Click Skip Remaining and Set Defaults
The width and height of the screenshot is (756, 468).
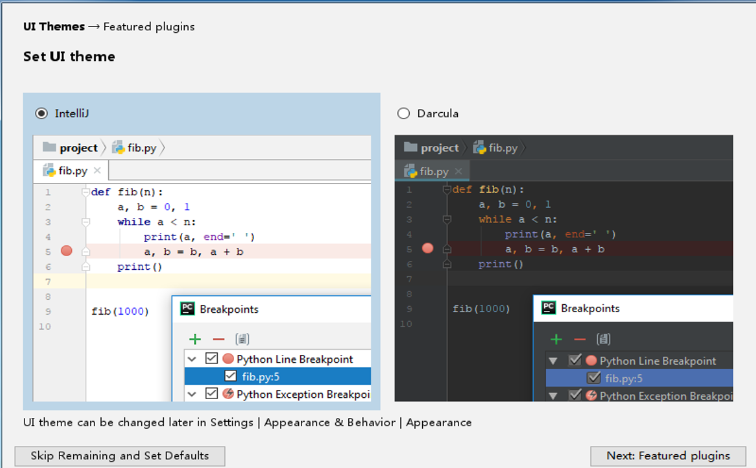click(120, 455)
